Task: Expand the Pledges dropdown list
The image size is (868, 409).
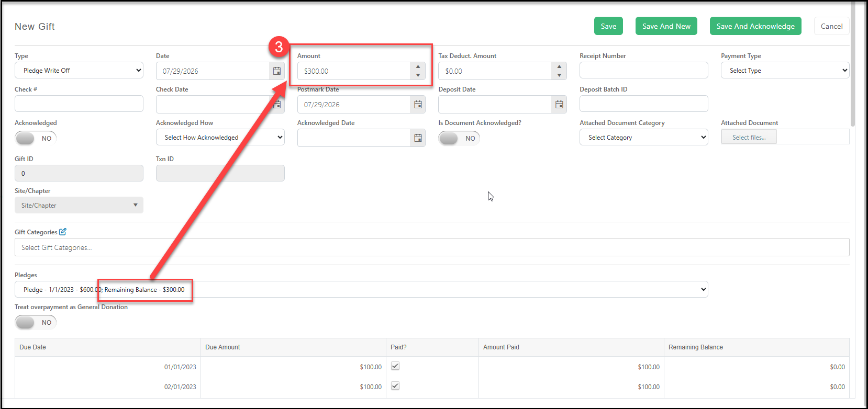Action: 361,290
